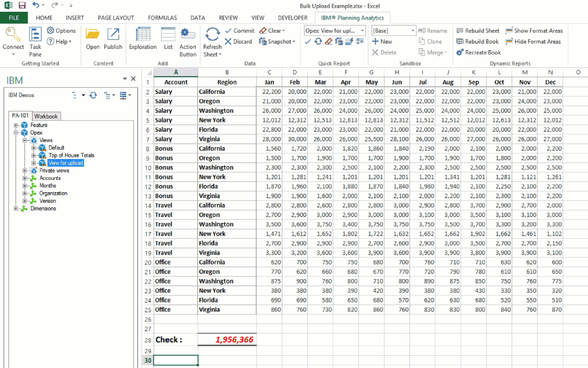Switch to the Workbook tab in task pane
Image resolution: width=588 pixels, height=368 pixels.
pyautogui.click(x=46, y=117)
